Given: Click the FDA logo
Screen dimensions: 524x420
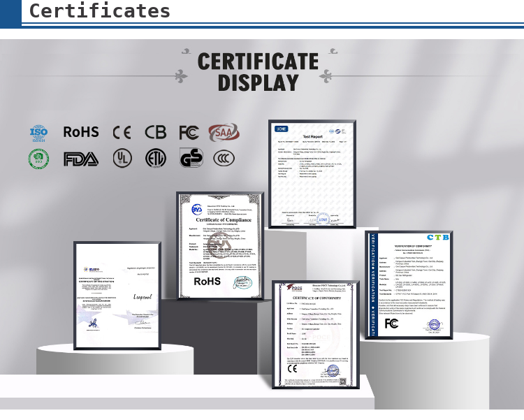Looking at the screenshot, I should 81,159.
